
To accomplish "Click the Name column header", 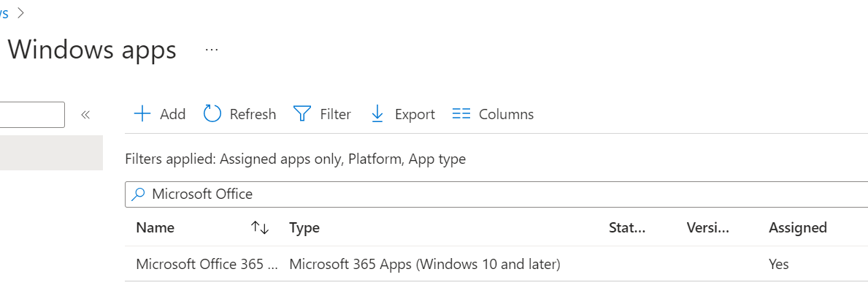I will pos(155,227).
